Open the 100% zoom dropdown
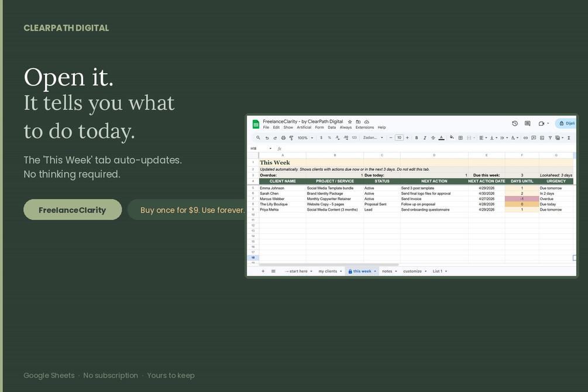Viewport: 588px width, 392px height. click(x=305, y=137)
